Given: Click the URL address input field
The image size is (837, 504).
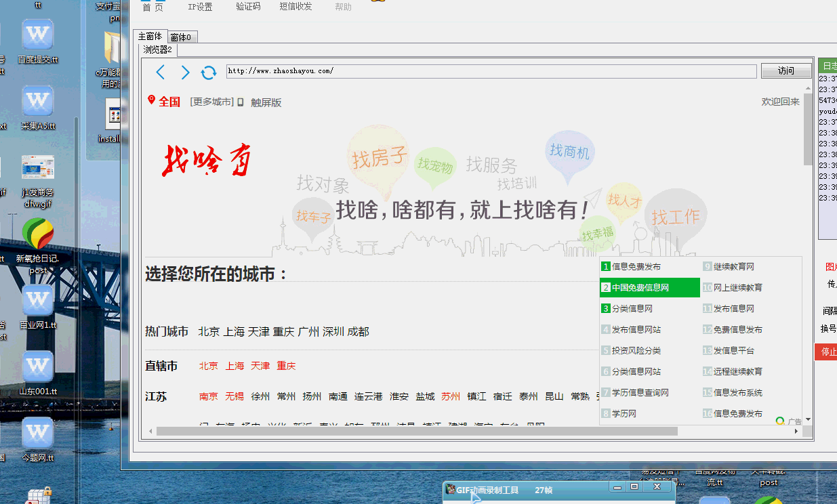Looking at the screenshot, I should [491, 71].
